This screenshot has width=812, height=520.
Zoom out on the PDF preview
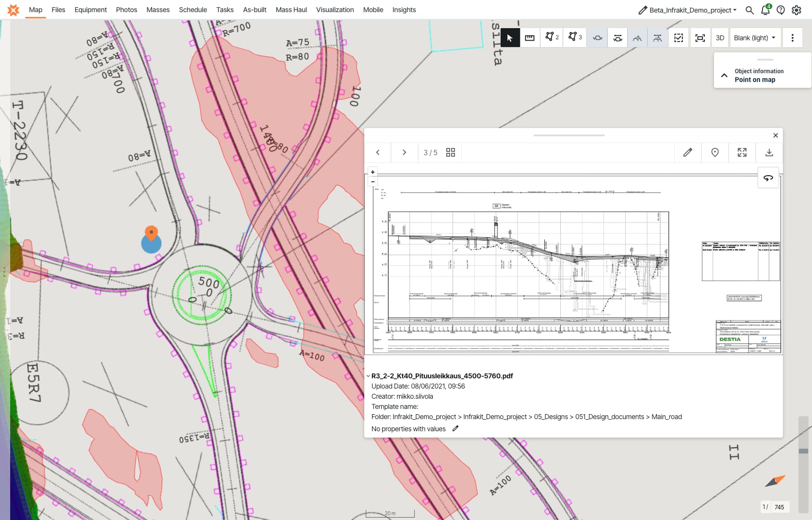pos(373,181)
